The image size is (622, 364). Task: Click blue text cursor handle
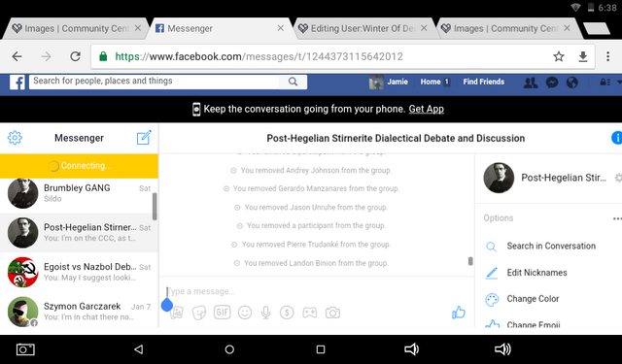(167, 304)
